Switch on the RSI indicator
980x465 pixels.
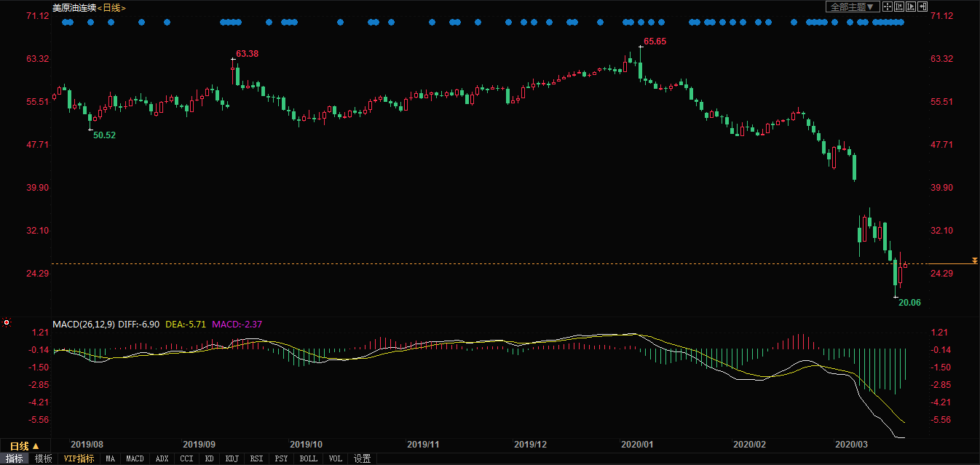(256, 458)
